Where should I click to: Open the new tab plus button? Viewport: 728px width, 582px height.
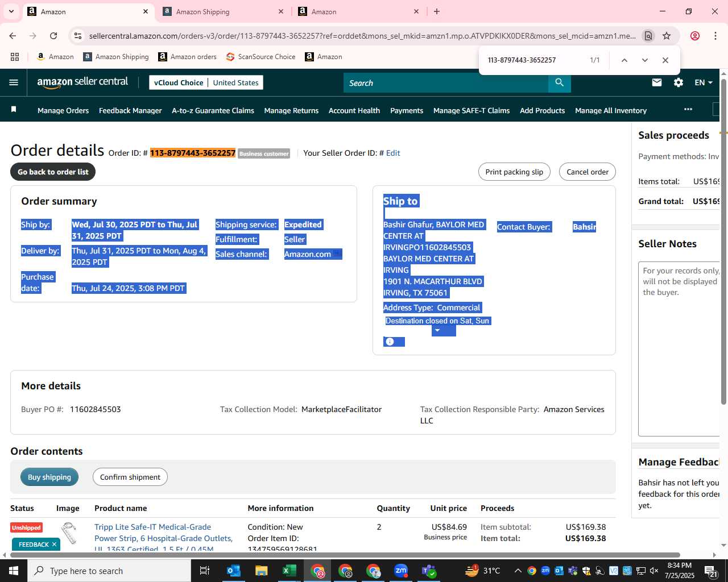click(x=437, y=11)
